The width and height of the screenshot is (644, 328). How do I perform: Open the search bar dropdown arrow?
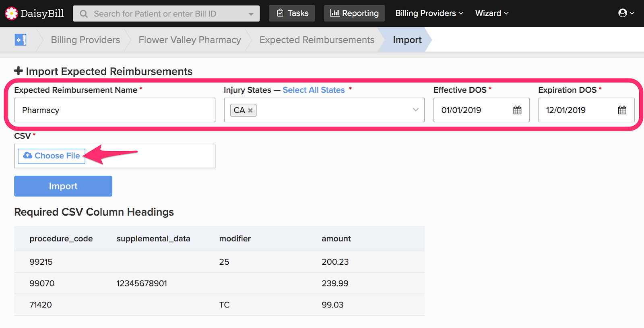tap(251, 14)
